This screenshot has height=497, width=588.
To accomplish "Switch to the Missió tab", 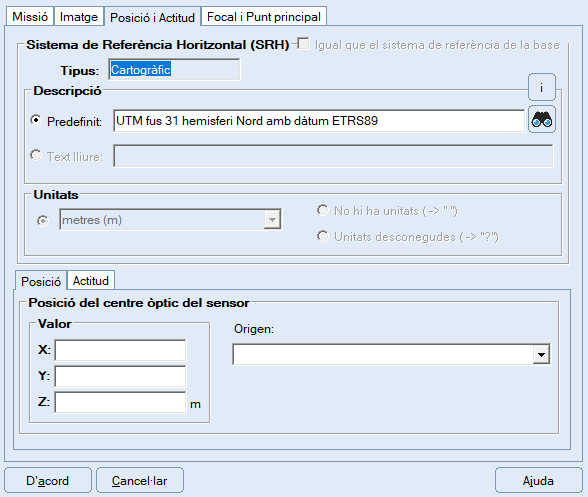I will coord(30,17).
